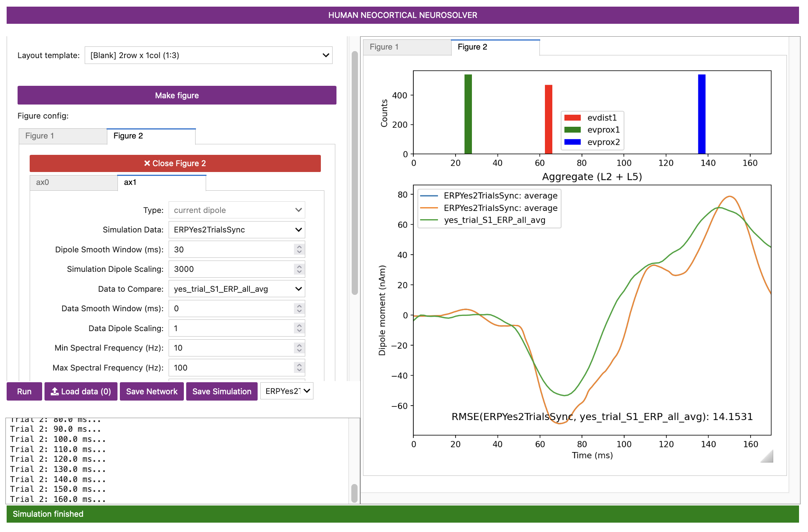Click the X icon on Close Figure 2
This screenshot has height=532, width=808.
147,163
